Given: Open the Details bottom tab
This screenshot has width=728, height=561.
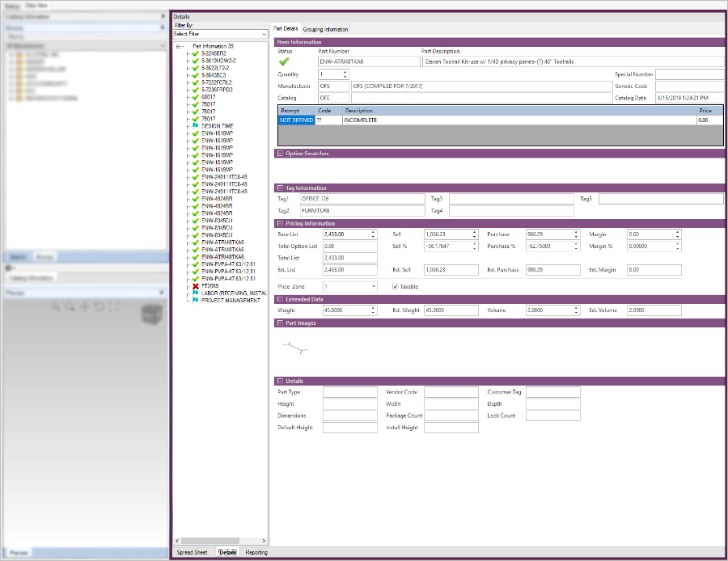Looking at the screenshot, I should click(x=227, y=552).
